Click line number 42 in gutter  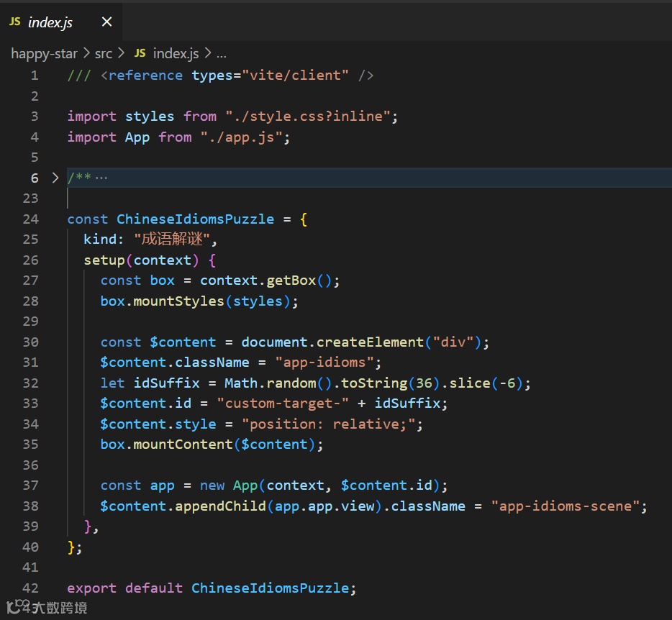click(x=31, y=588)
